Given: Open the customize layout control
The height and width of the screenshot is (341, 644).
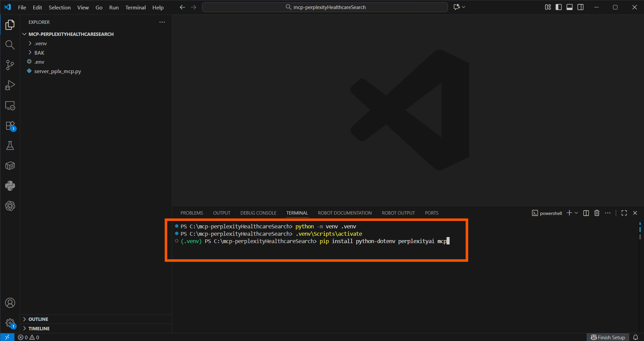Looking at the screenshot, I should coord(548,7).
